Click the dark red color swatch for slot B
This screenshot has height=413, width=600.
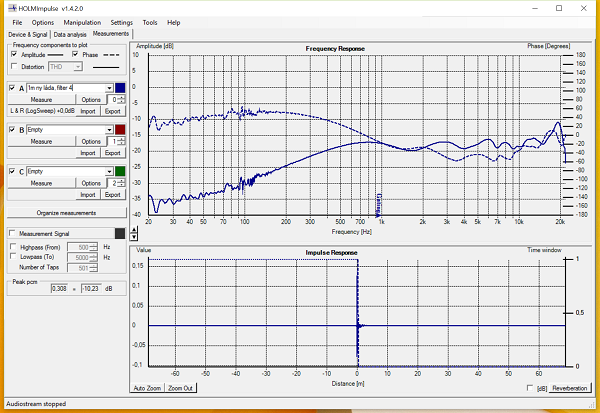[x=120, y=129]
